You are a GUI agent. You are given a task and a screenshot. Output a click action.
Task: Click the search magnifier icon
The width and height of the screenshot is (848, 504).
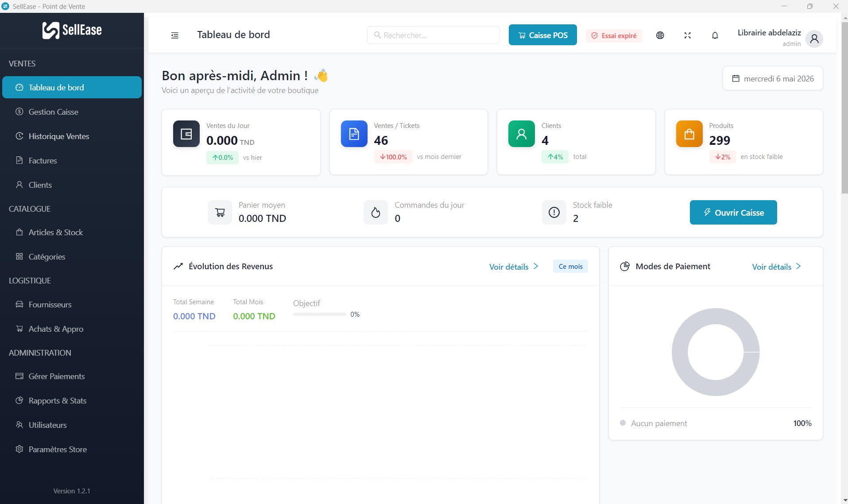click(377, 35)
